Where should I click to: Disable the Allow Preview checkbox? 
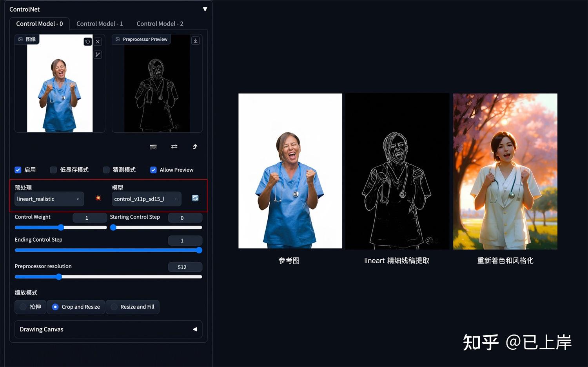[153, 170]
